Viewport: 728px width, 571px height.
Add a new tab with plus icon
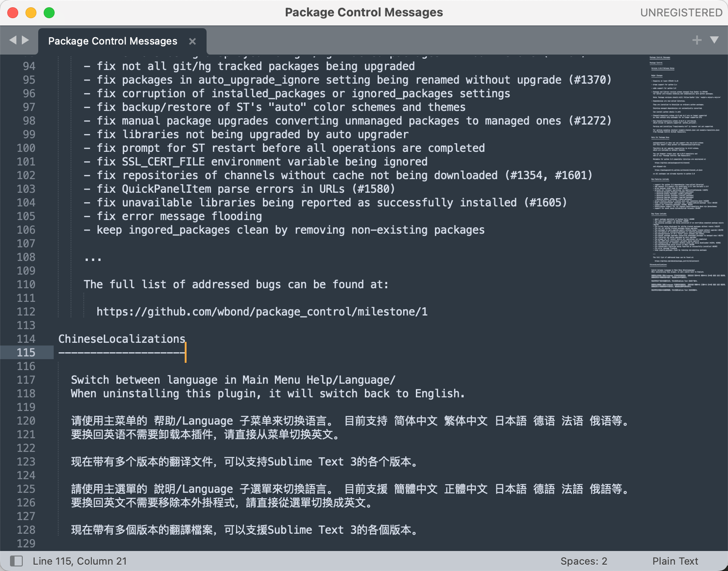point(697,40)
